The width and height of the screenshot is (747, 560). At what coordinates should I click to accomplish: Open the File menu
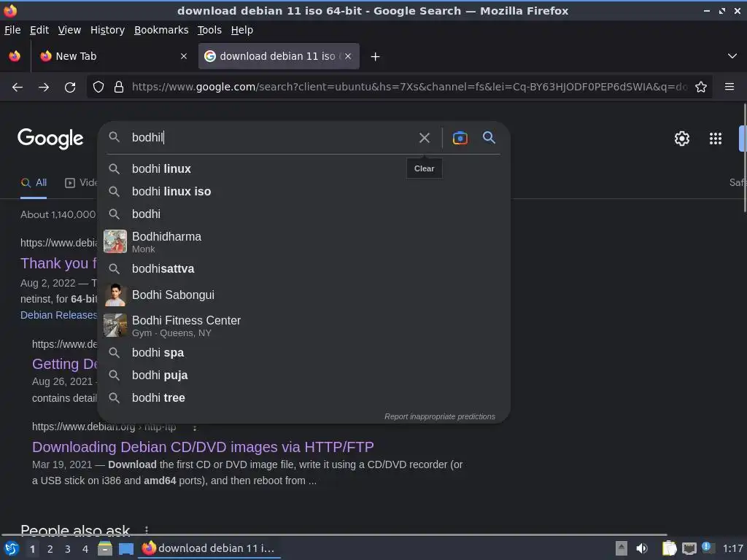pos(12,30)
